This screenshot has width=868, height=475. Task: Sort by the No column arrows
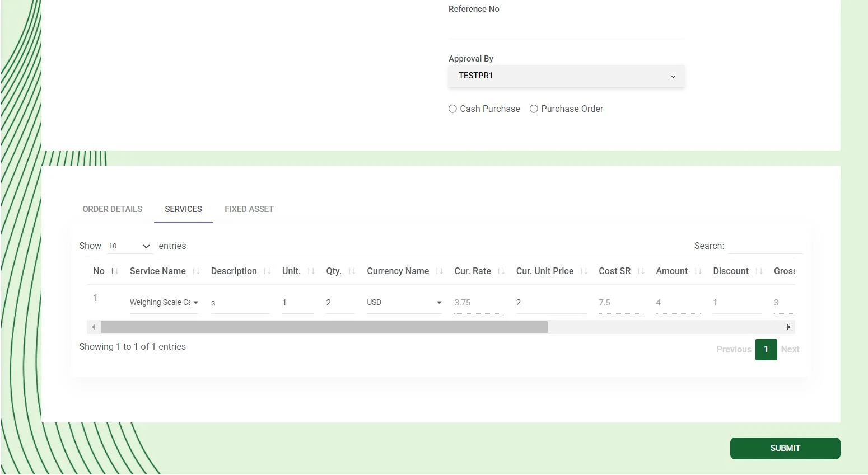point(114,271)
